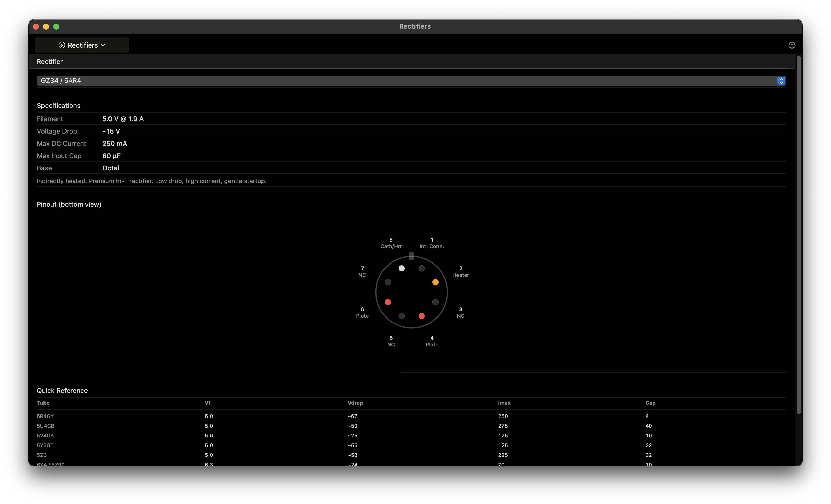Click the Voltage Drop value ~15 V

[111, 131]
